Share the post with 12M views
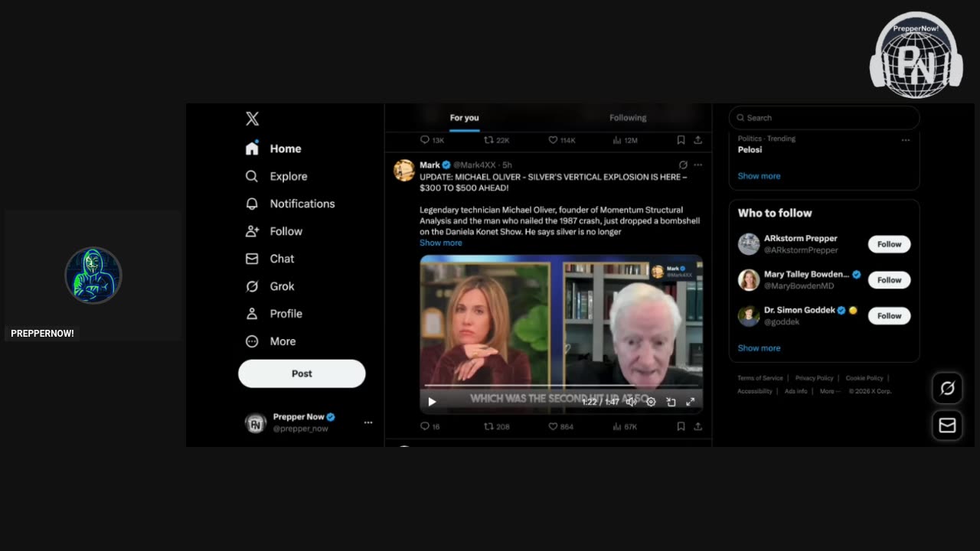This screenshot has height=551, width=980. pyautogui.click(x=698, y=140)
